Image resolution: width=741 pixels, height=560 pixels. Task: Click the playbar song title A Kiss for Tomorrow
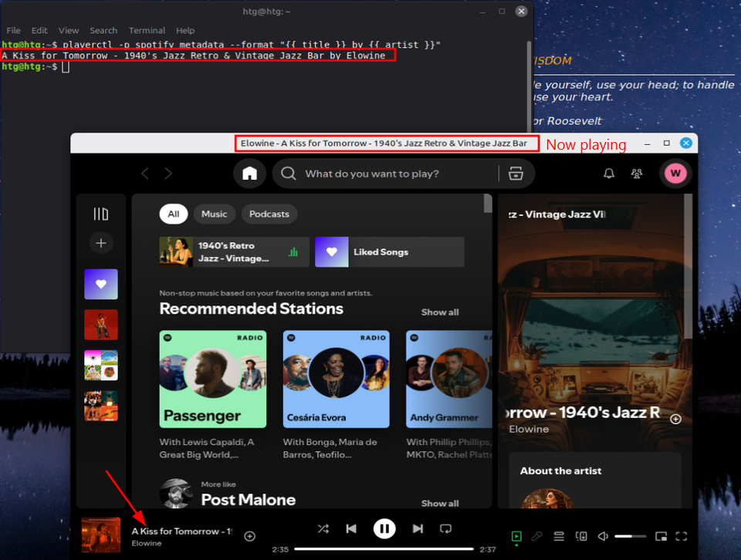[182, 531]
